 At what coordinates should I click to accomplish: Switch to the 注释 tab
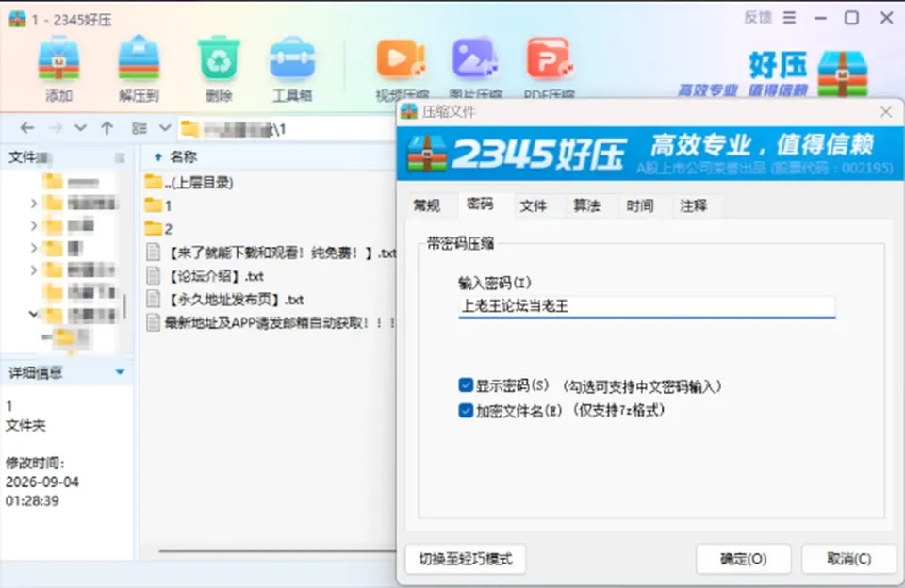tap(693, 205)
